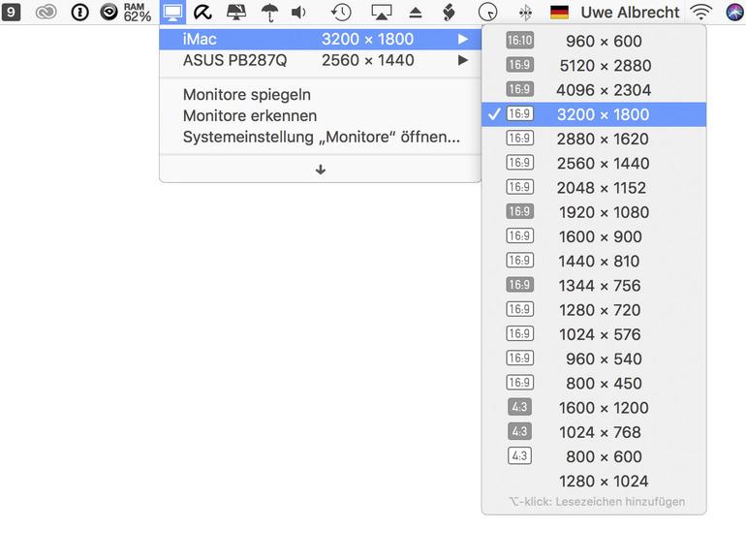The height and width of the screenshot is (560, 746).
Task: Choose the 960 × 540 resolution
Action: 594,358
